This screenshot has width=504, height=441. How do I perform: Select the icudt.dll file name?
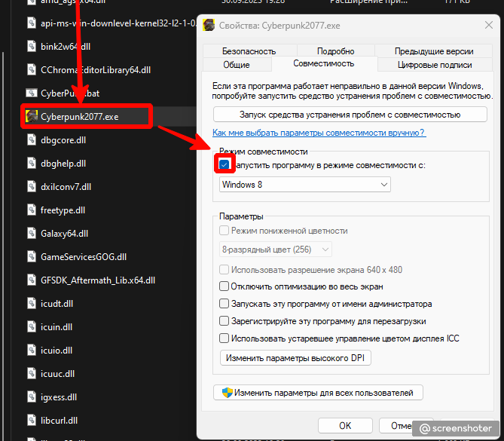click(57, 303)
